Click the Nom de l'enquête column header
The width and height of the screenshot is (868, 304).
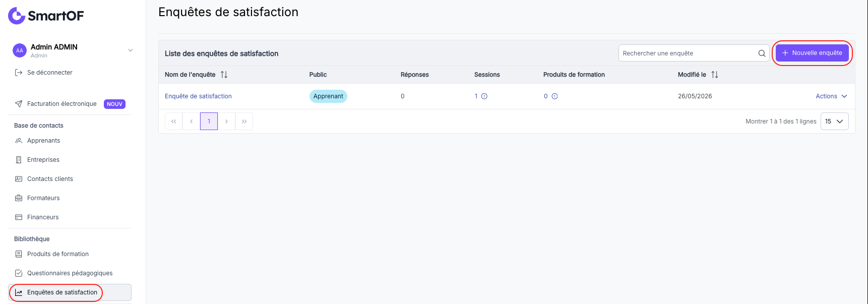click(x=190, y=75)
